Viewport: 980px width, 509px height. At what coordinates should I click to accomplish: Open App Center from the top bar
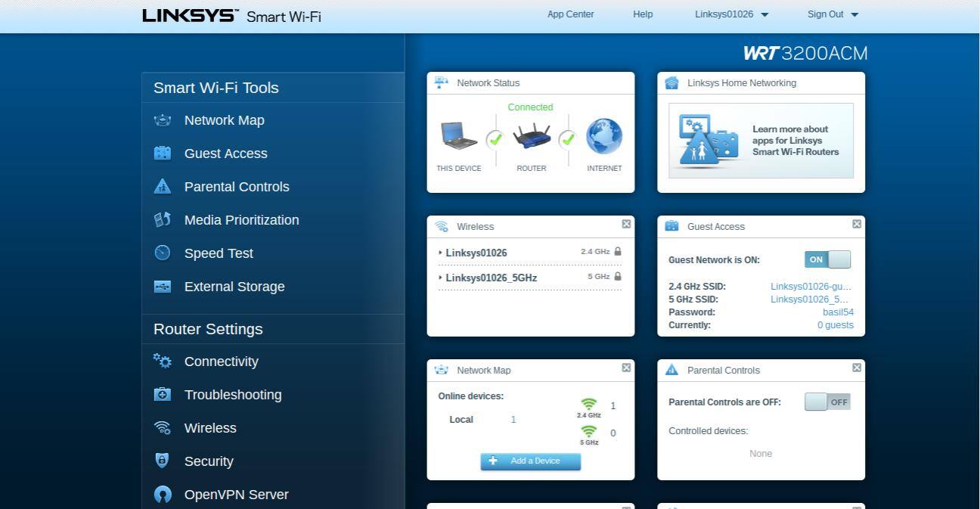(x=570, y=14)
